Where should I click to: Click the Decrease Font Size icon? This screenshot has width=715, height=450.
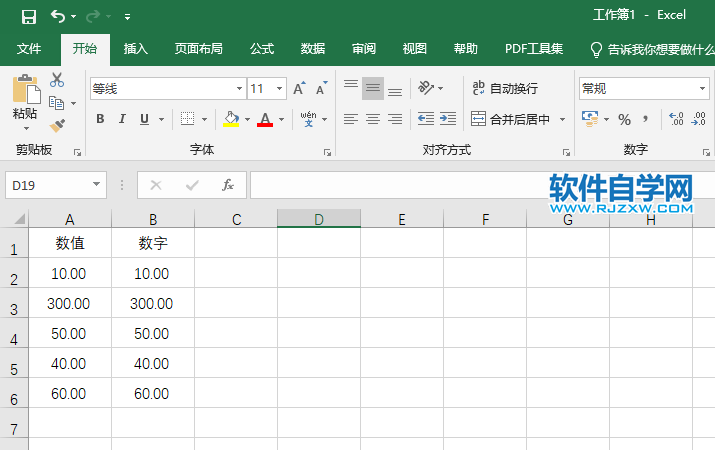pos(321,88)
